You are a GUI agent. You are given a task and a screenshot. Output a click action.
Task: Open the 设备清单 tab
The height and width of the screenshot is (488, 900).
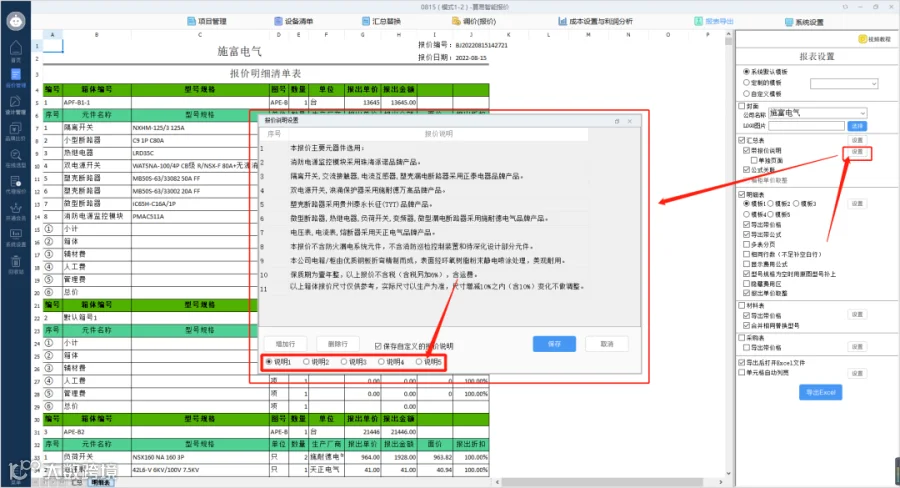pos(293,21)
